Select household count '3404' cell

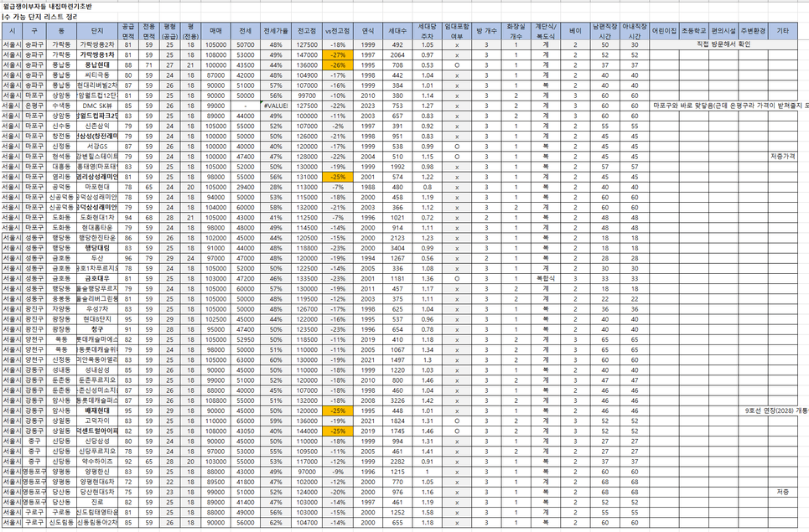(397, 248)
